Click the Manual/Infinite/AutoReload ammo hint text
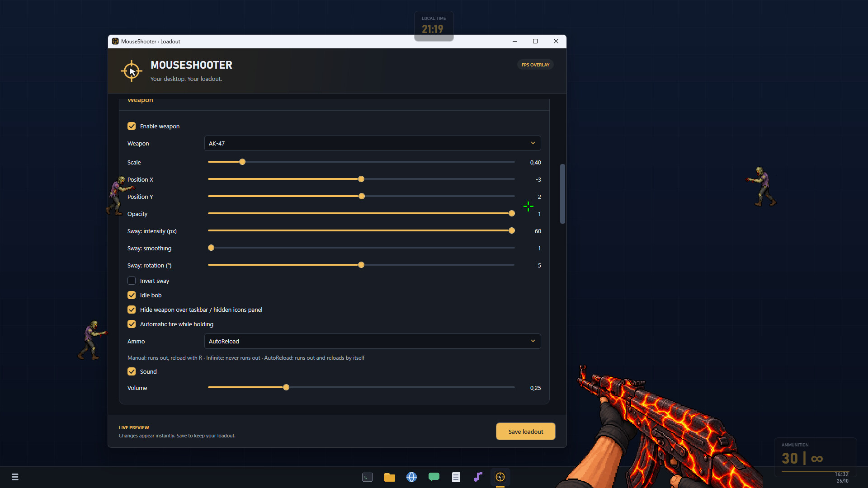The width and height of the screenshot is (868, 488). pos(246,358)
